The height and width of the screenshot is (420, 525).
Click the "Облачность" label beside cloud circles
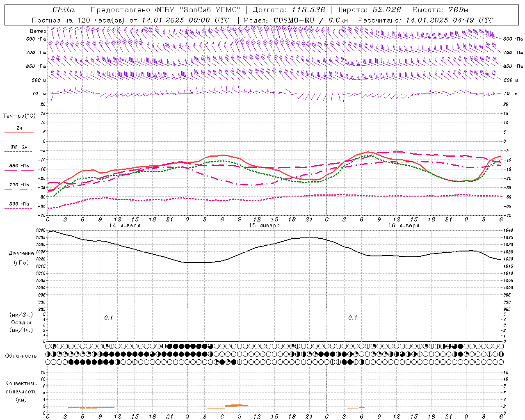click(x=21, y=356)
